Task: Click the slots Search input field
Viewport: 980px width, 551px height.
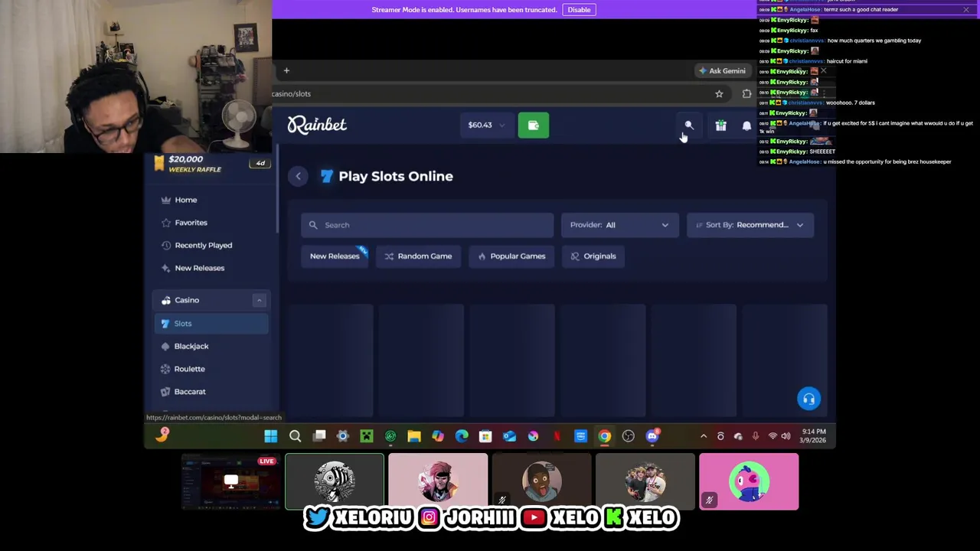Action: [x=427, y=225]
